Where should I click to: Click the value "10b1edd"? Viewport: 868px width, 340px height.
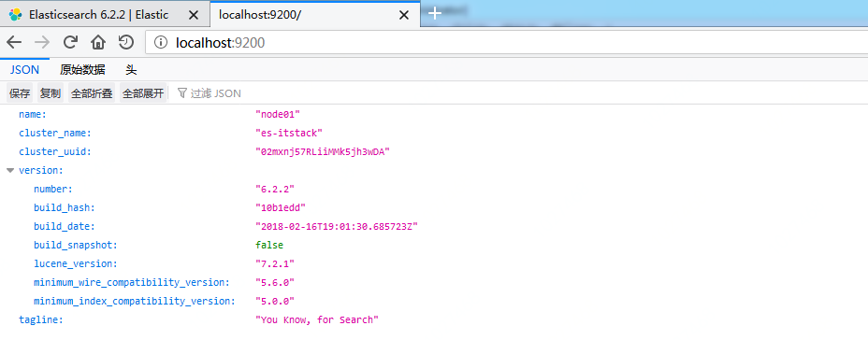click(280, 208)
